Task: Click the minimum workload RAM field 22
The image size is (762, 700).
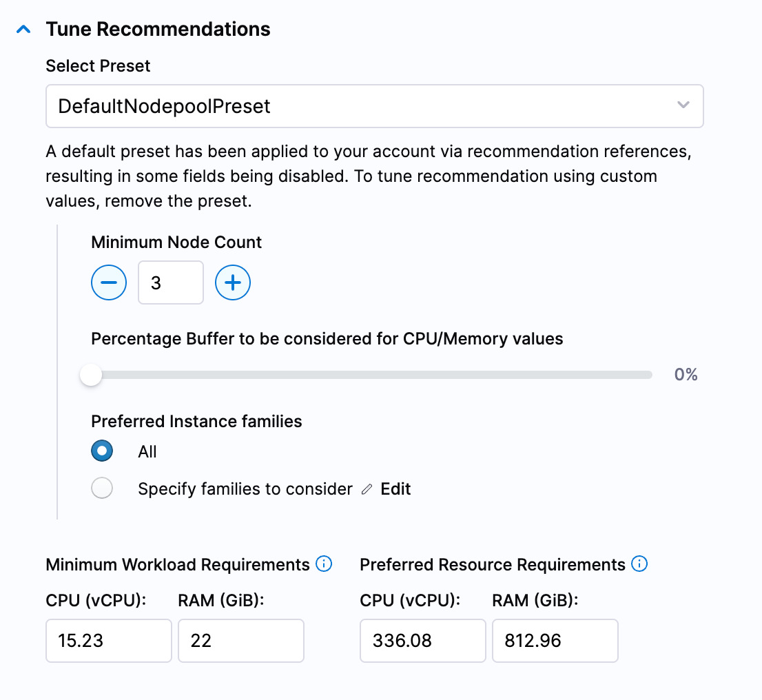Action: click(240, 641)
